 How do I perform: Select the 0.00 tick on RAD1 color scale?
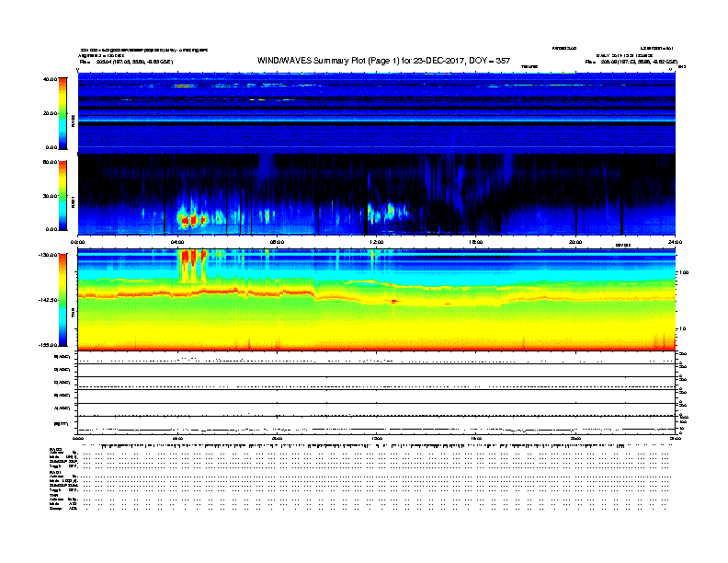(51, 229)
